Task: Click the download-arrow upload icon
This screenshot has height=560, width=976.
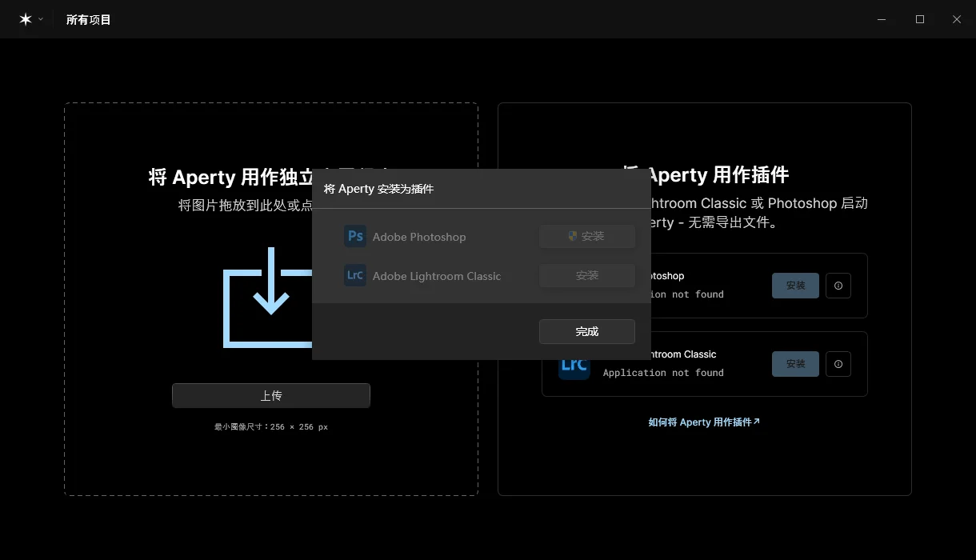Action: 267,297
